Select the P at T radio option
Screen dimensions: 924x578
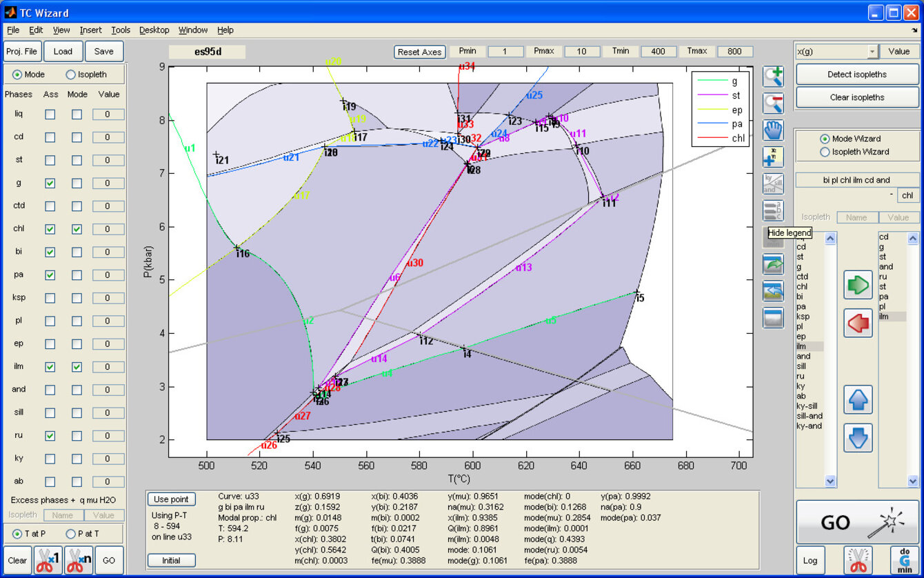71,534
